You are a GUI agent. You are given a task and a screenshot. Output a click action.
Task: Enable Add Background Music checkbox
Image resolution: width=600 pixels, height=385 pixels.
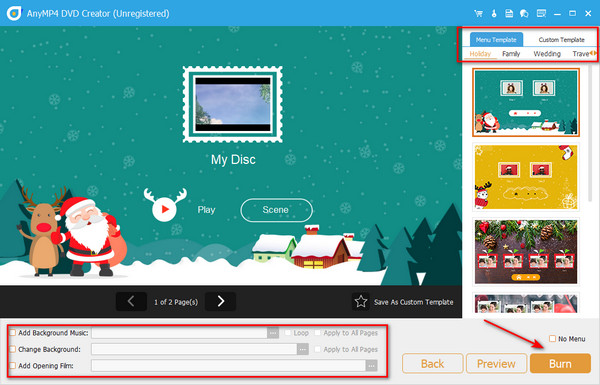pyautogui.click(x=13, y=333)
